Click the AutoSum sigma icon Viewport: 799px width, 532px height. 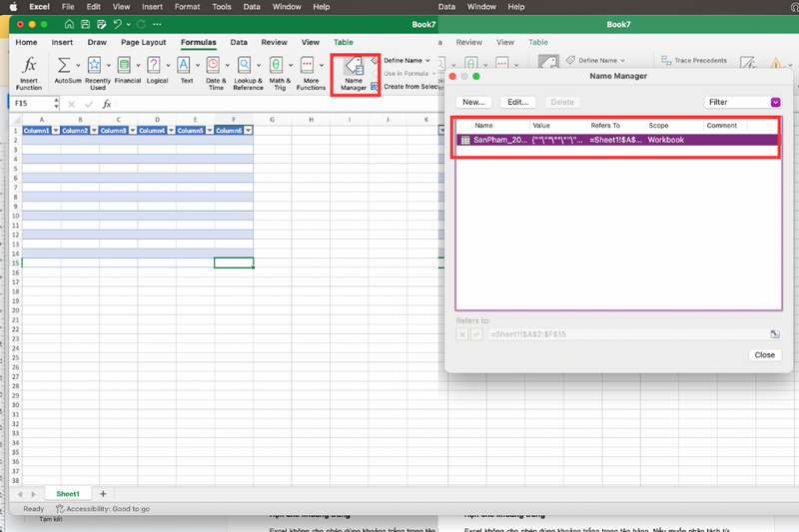(x=64, y=65)
